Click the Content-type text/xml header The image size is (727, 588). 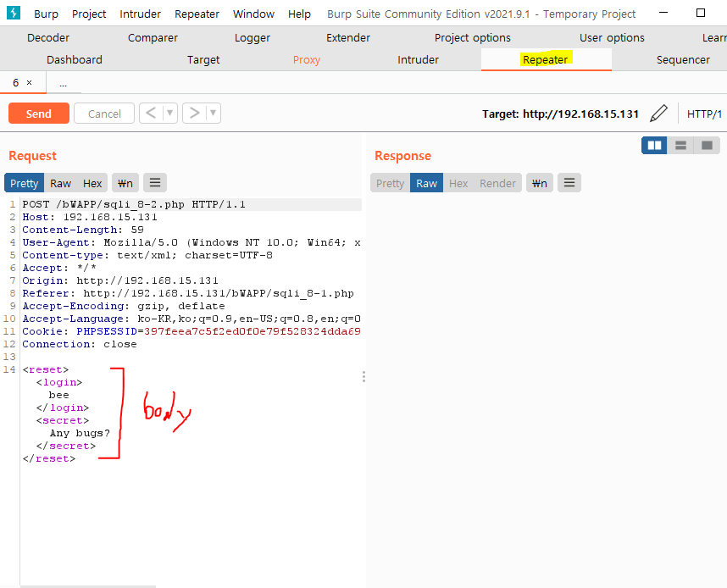point(147,255)
